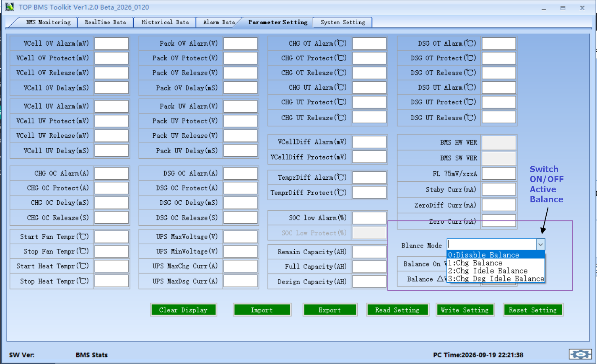Click the gear icon in the status bar

[580, 354]
